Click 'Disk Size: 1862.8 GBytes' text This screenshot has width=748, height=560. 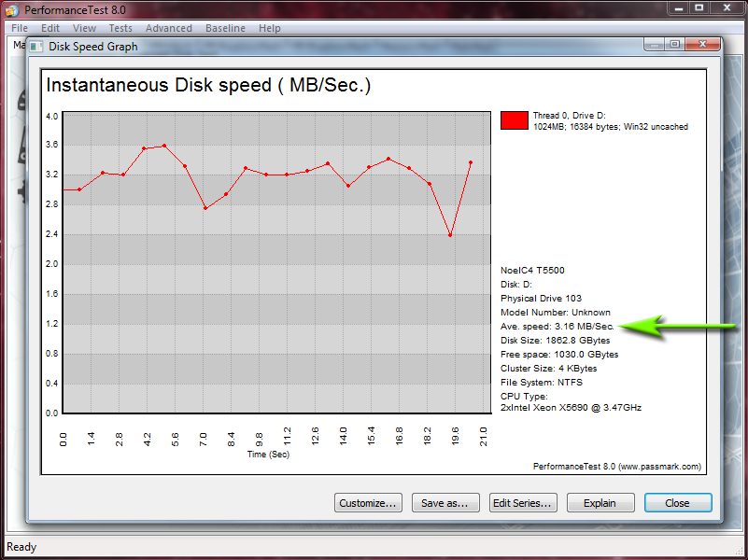556,341
